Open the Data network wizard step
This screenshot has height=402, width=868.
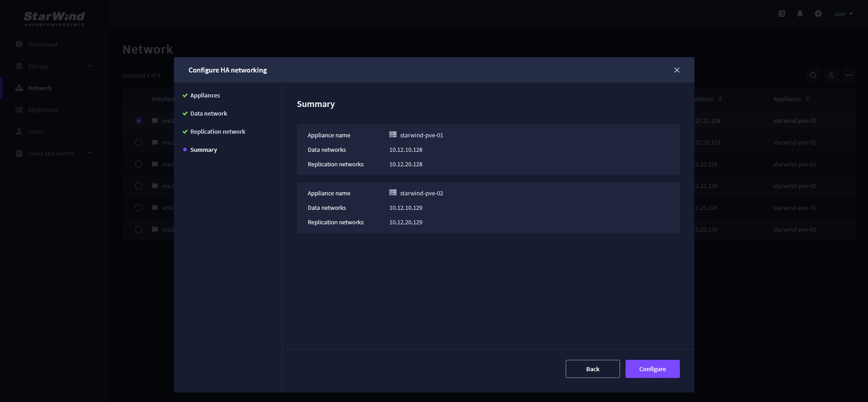click(209, 113)
